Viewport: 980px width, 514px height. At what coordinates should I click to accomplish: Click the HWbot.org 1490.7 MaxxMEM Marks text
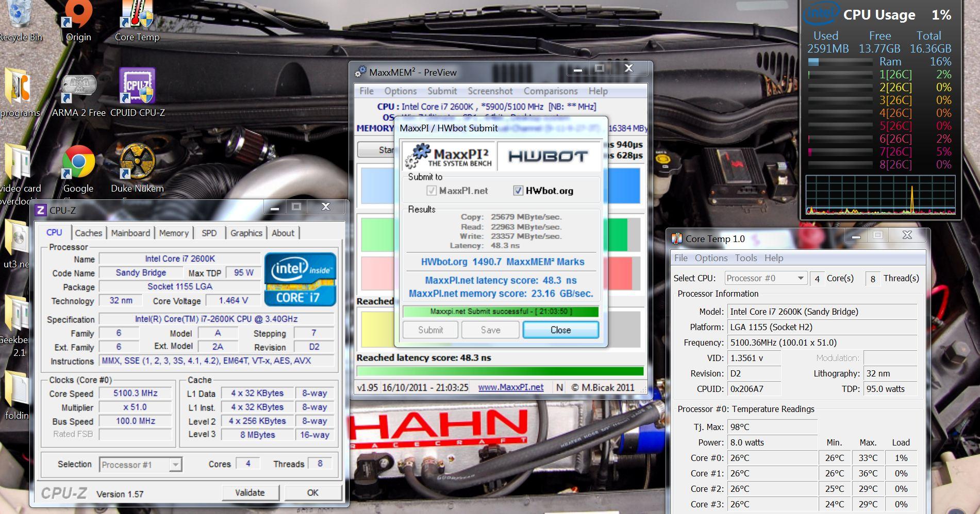point(503,262)
